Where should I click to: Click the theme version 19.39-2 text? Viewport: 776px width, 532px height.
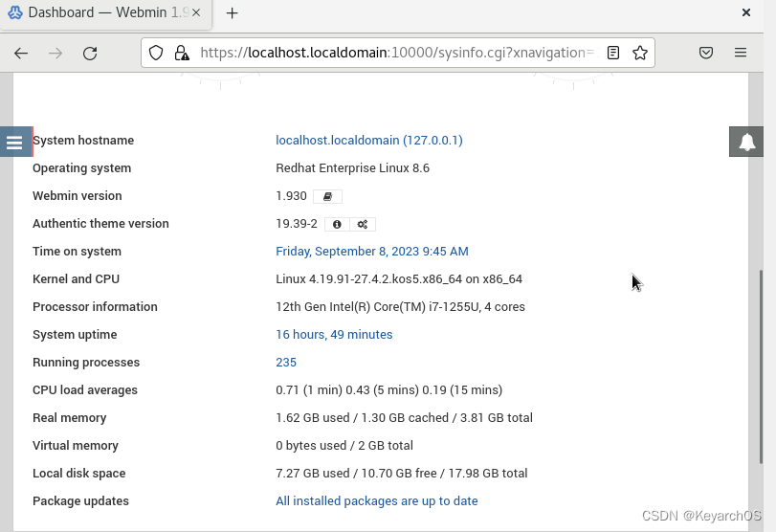click(x=297, y=224)
